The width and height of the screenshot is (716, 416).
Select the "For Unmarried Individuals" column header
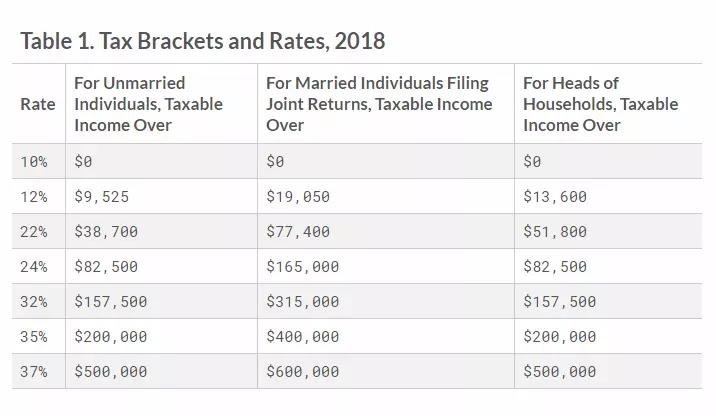(148, 104)
